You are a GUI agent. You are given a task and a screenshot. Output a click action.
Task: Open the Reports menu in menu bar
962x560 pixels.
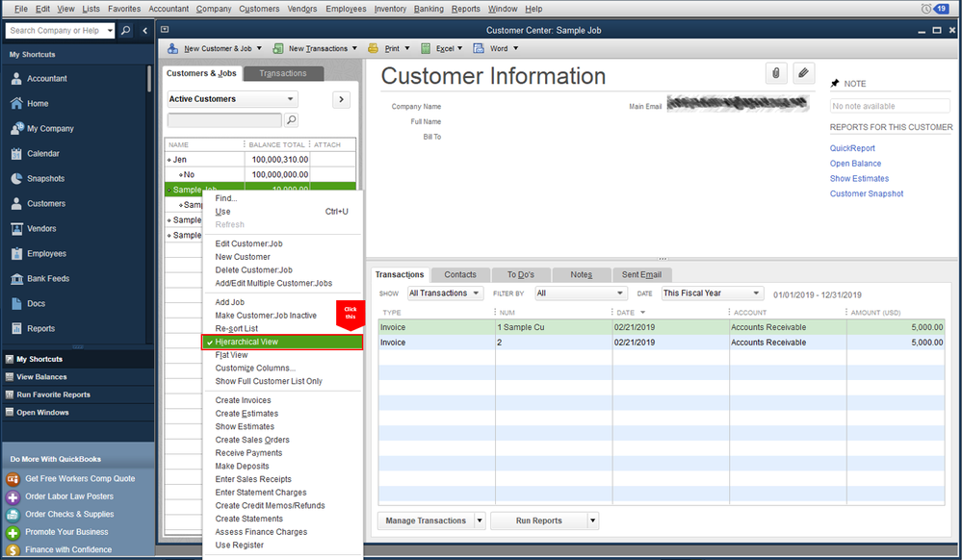pos(465,9)
